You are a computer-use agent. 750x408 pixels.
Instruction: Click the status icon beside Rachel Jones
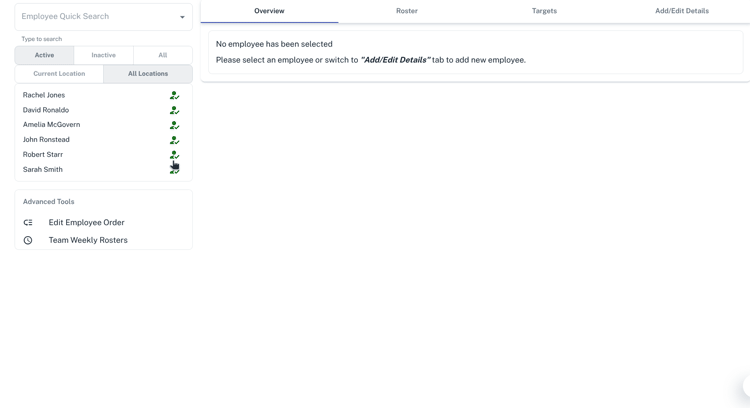tap(174, 96)
